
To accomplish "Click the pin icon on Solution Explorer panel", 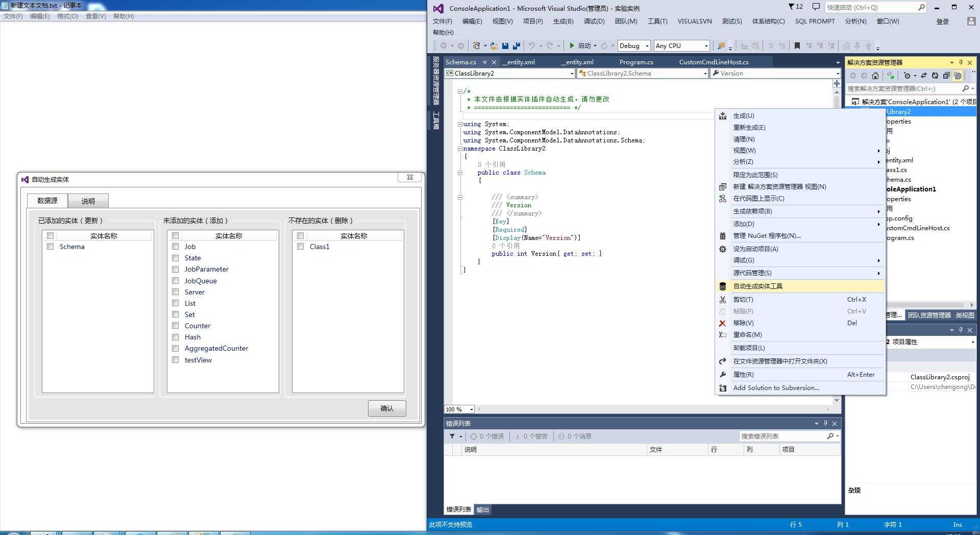I will coord(961,62).
